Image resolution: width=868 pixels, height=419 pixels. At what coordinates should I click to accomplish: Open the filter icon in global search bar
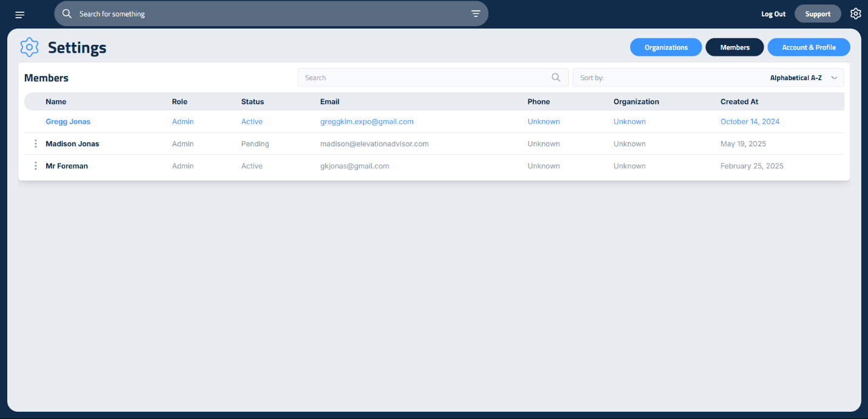tap(476, 13)
